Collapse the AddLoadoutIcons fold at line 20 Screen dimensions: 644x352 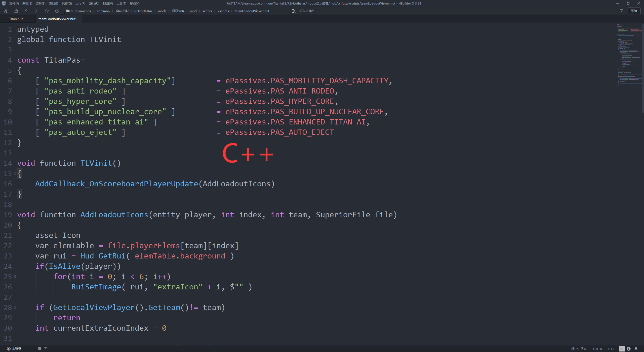[x=15, y=225]
